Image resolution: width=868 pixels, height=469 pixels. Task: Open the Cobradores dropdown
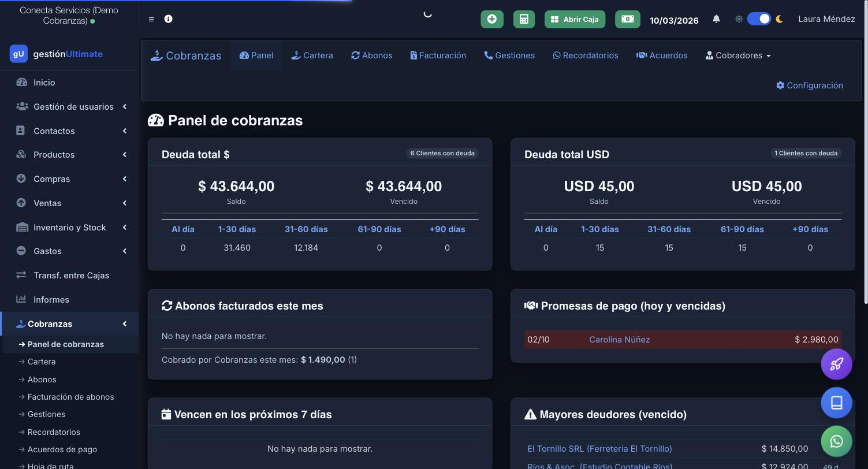738,55
